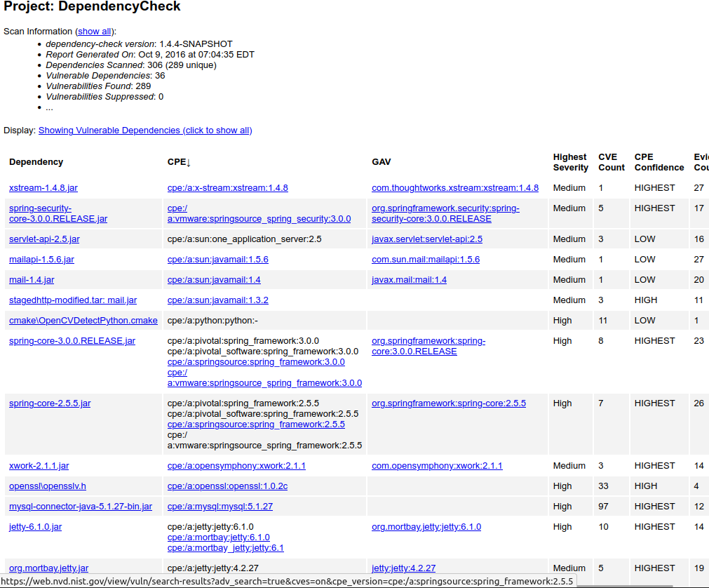709x588 pixels.
Task: Click cpe:/a:openssl:openssl:1.0.2c link
Action: [227, 486]
